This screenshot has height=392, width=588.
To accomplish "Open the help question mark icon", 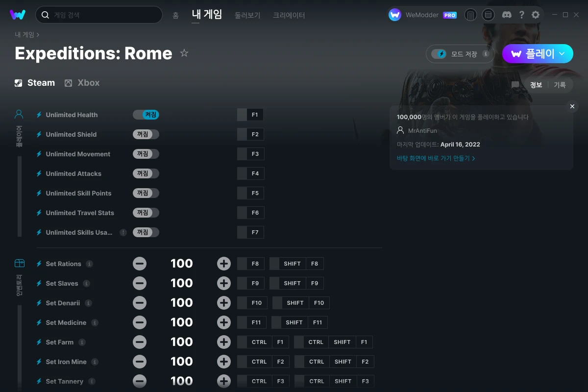I will 521,15.
